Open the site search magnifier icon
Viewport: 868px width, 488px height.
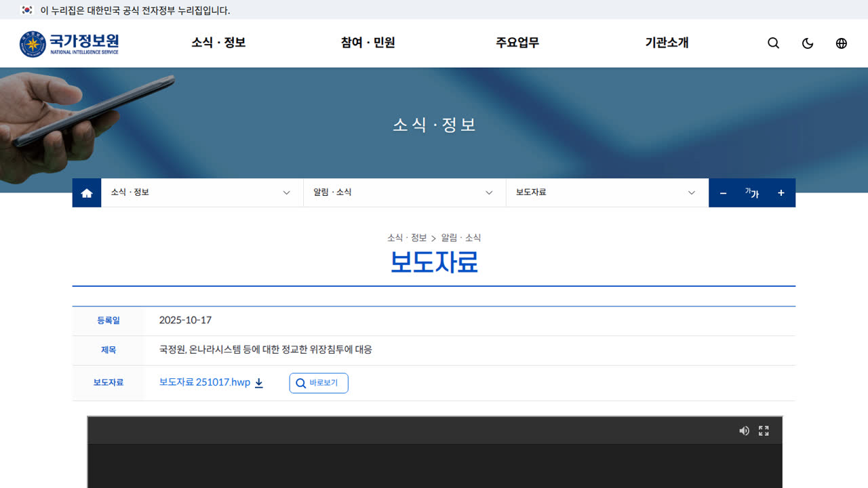(x=773, y=43)
